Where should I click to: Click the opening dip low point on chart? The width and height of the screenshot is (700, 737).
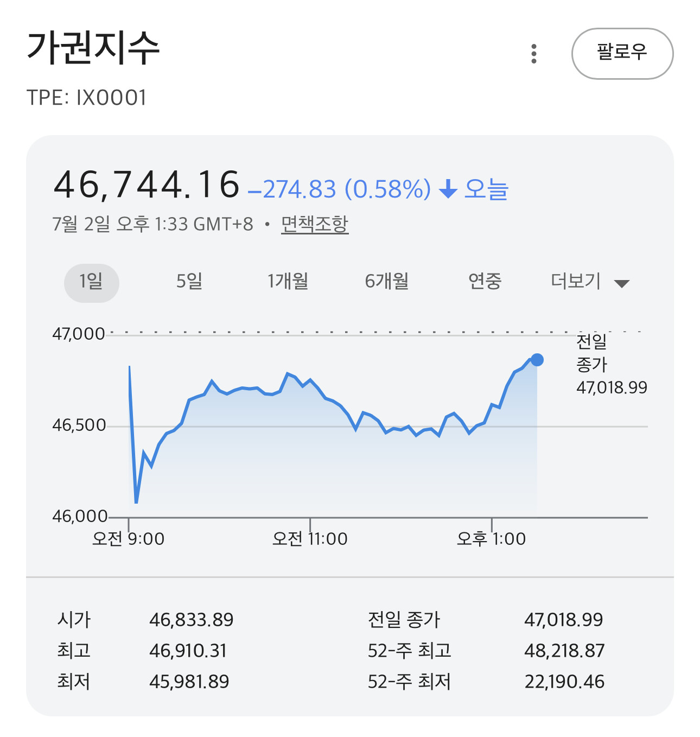click(136, 501)
